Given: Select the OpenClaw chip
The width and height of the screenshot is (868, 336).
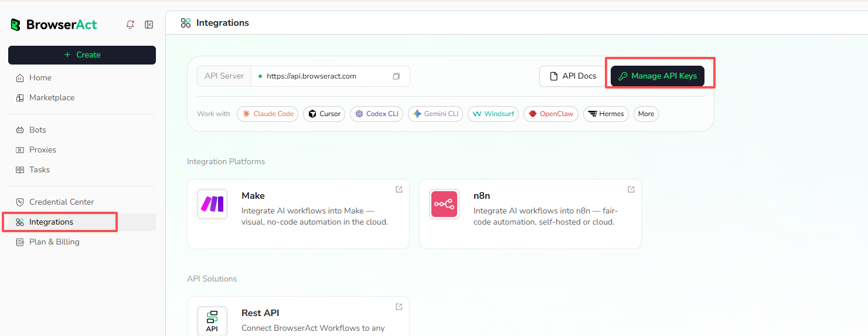Looking at the screenshot, I should point(551,114).
